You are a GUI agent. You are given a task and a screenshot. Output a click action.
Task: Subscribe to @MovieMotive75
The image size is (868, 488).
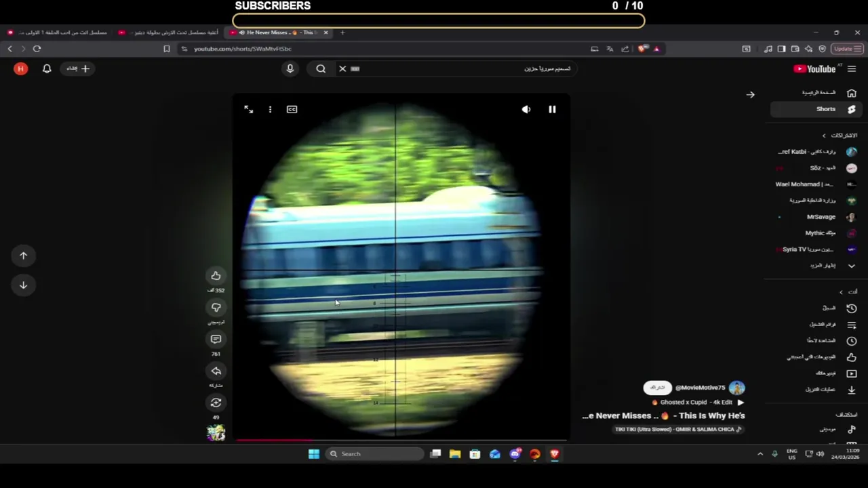pos(657,388)
